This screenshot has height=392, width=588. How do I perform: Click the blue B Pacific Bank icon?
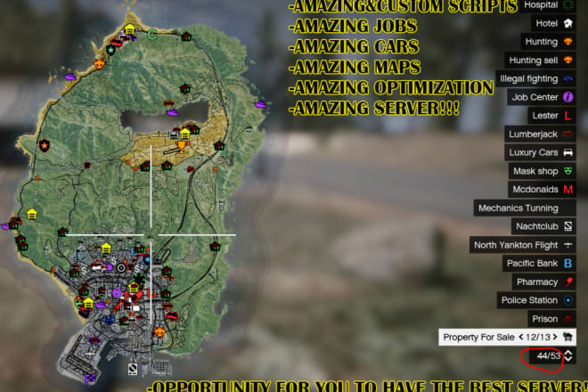pyautogui.click(x=568, y=264)
